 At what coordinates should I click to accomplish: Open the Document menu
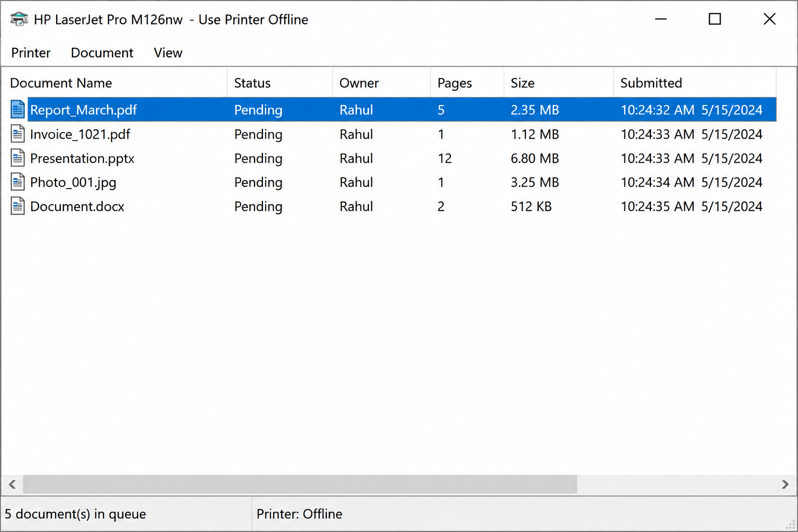102,53
